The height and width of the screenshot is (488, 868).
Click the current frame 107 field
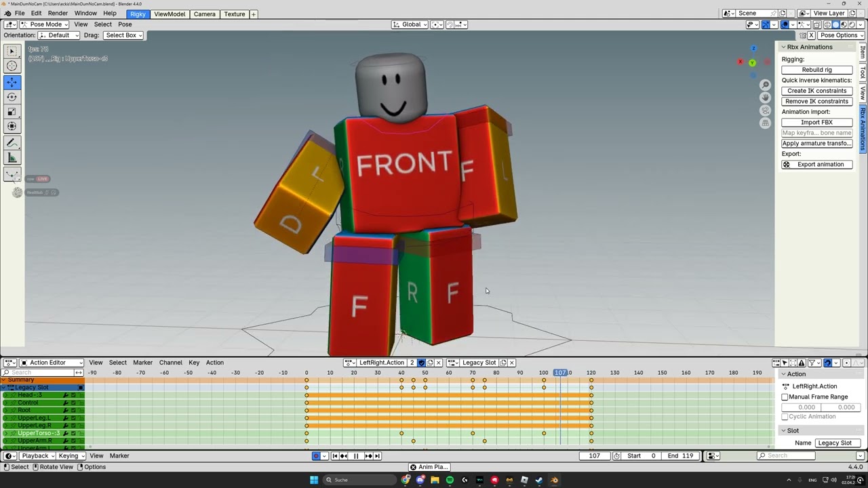tap(595, 456)
